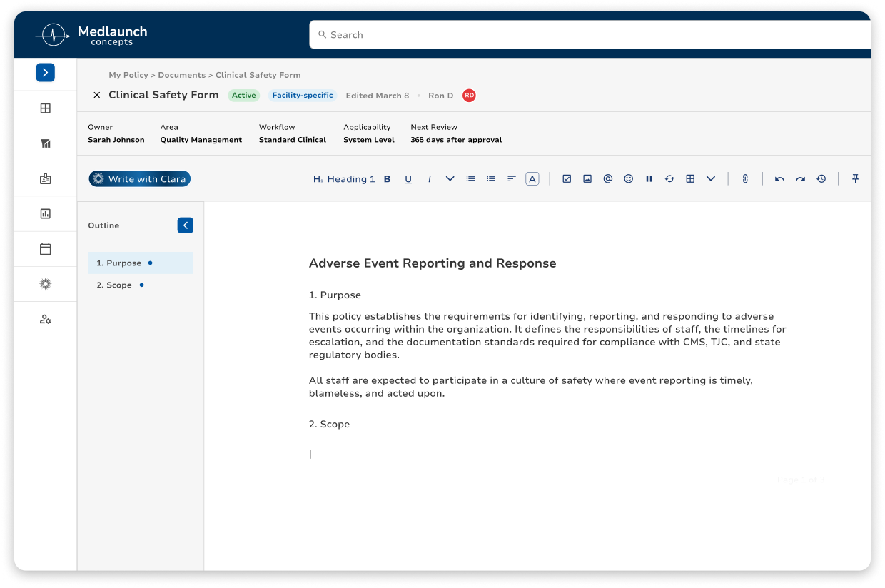Click the Ron D editor name
The width and height of the screenshot is (885, 588).
[x=440, y=96]
